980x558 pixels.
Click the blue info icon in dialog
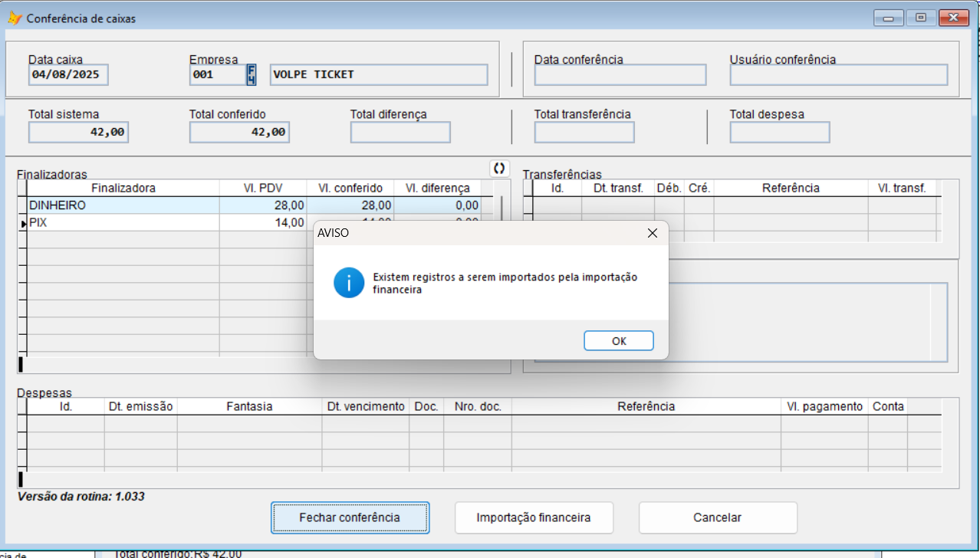pyautogui.click(x=349, y=283)
